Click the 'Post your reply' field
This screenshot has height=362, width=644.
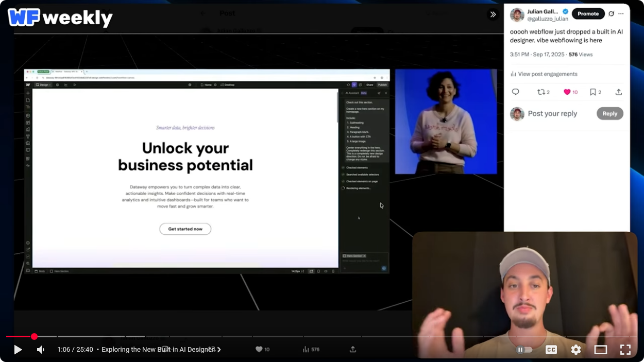point(552,114)
